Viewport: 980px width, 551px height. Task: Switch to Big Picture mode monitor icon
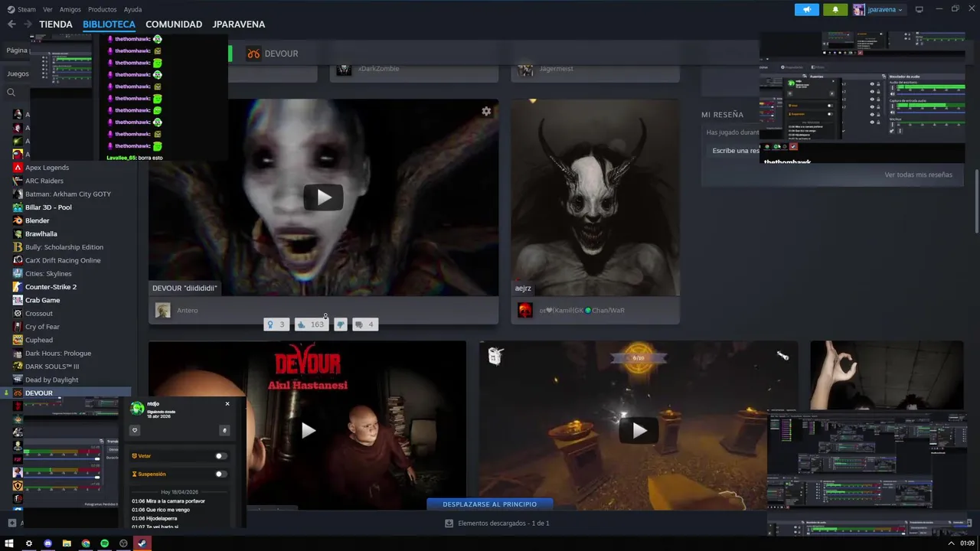[920, 9]
